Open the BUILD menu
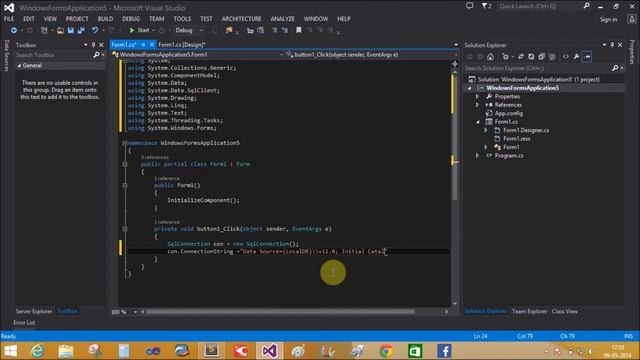This screenshot has width=640, height=360. tap(105, 19)
